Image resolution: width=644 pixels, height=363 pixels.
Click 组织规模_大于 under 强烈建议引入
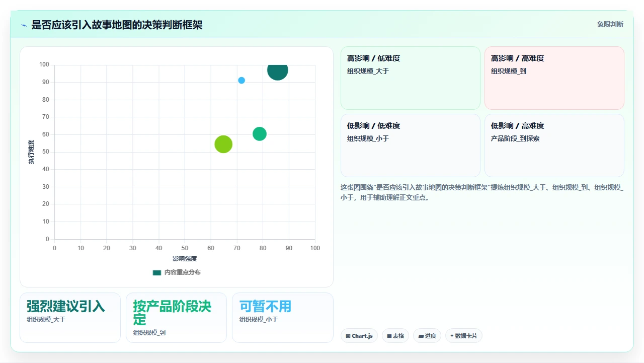[x=46, y=319]
